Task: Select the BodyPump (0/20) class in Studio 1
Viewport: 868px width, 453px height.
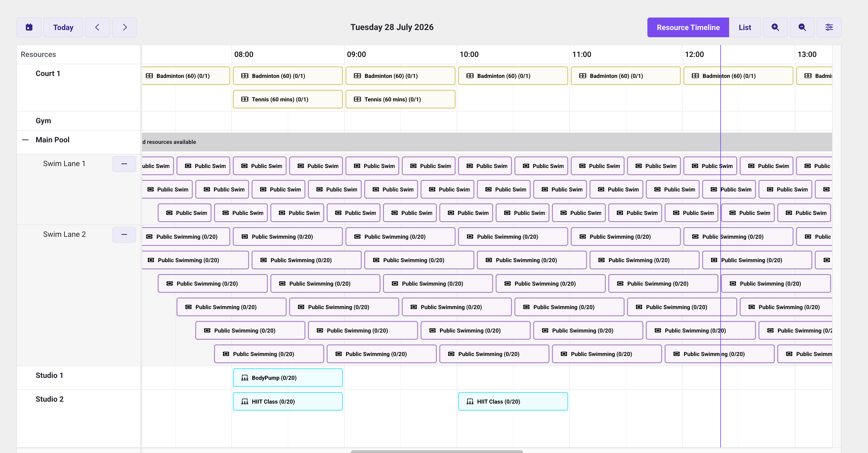Action: pos(288,378)
